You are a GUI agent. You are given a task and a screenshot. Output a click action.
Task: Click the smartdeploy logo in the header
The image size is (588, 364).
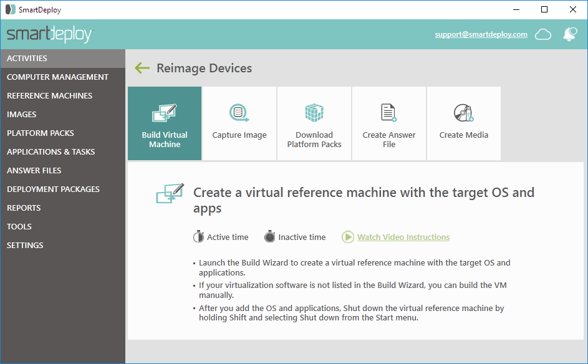coord(50,34)
